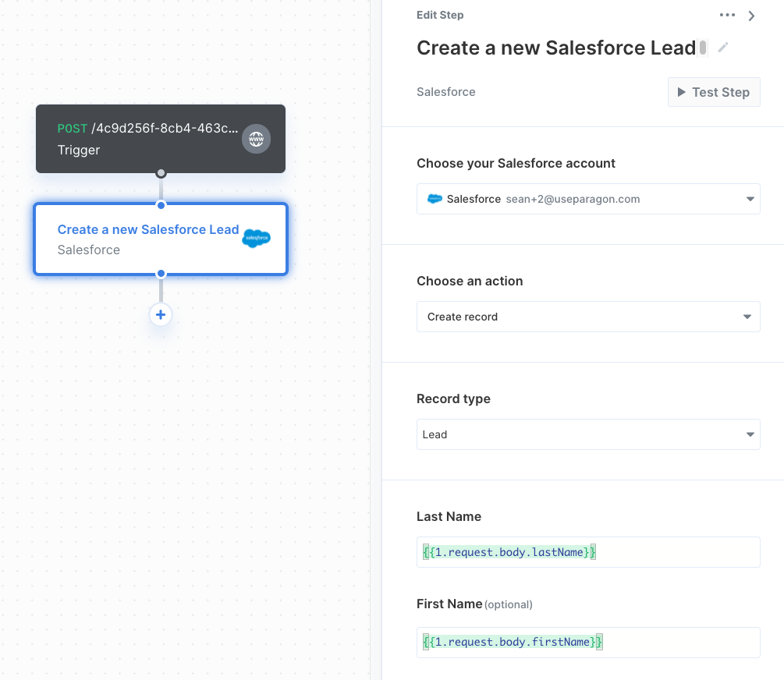
Task: Click the connector dot under the Trigger card
Action: 161,173
